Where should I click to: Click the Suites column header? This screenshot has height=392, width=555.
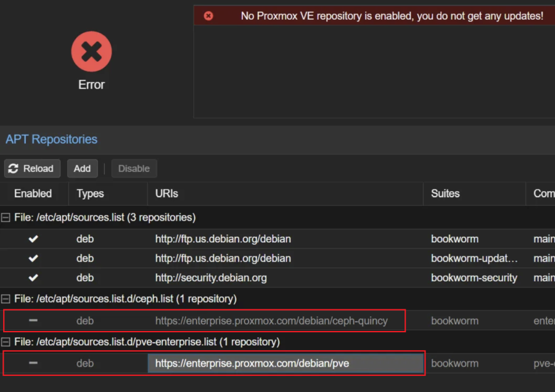[x=445, y=194]
